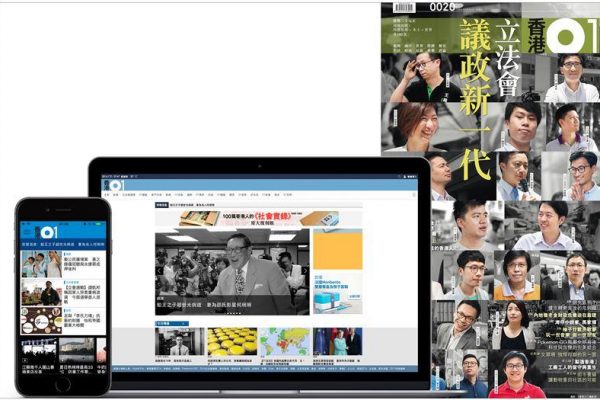Viewport: 600px width, 400px height.
Task: Open the hero story about the man in the suit
Action: coord(232,272)
